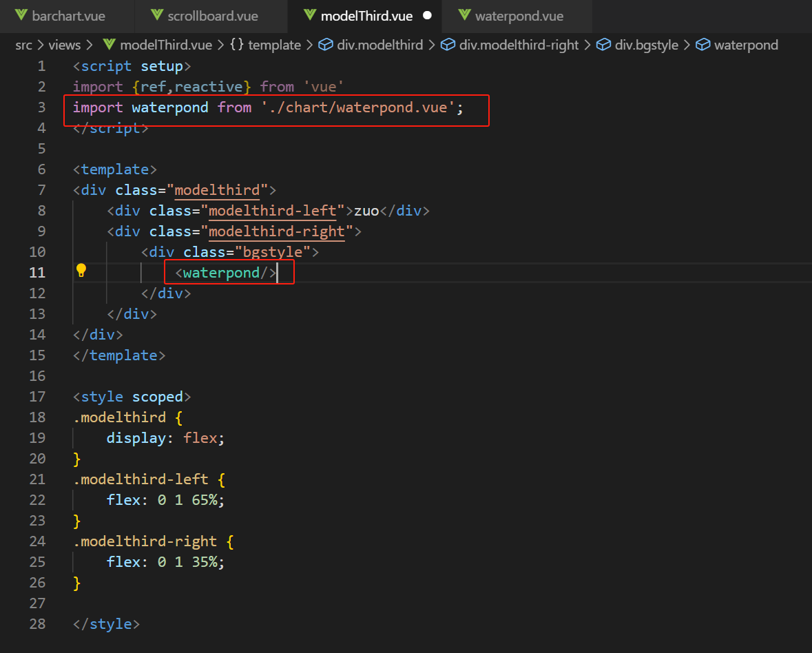Screen dimensions: 812x653
Task: Click '<style scoped>' tag on line 17
Action: click(132, 397)
